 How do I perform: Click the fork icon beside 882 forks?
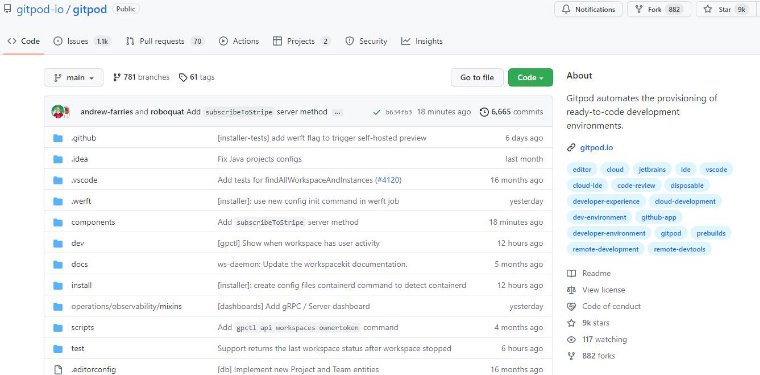pyautogui.click(x=571, y=356)
